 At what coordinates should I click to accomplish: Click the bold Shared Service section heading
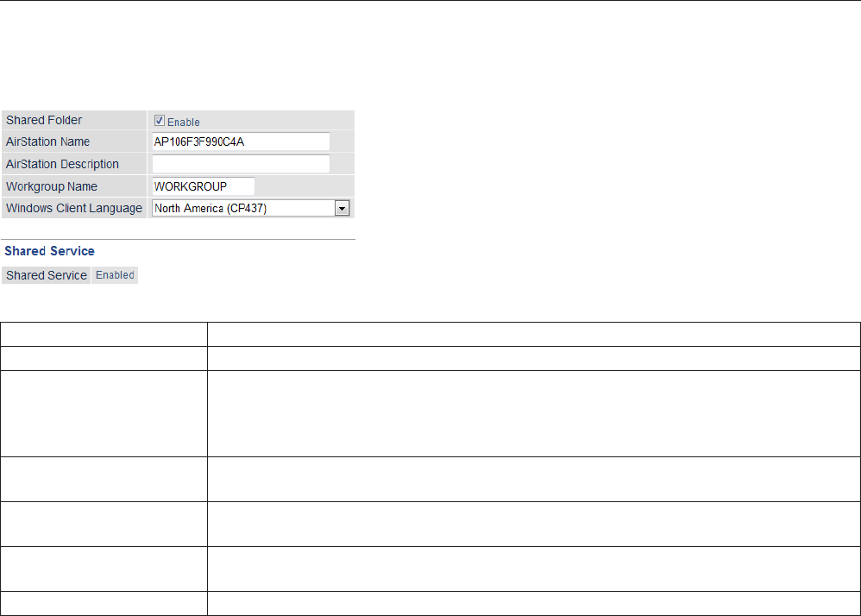coord(50,251)
